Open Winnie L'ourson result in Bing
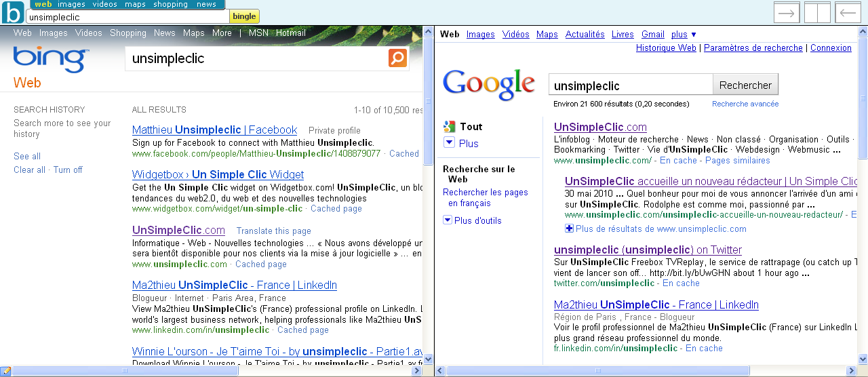Viewport: 868px width, 377px height. (x=277, y=351)
